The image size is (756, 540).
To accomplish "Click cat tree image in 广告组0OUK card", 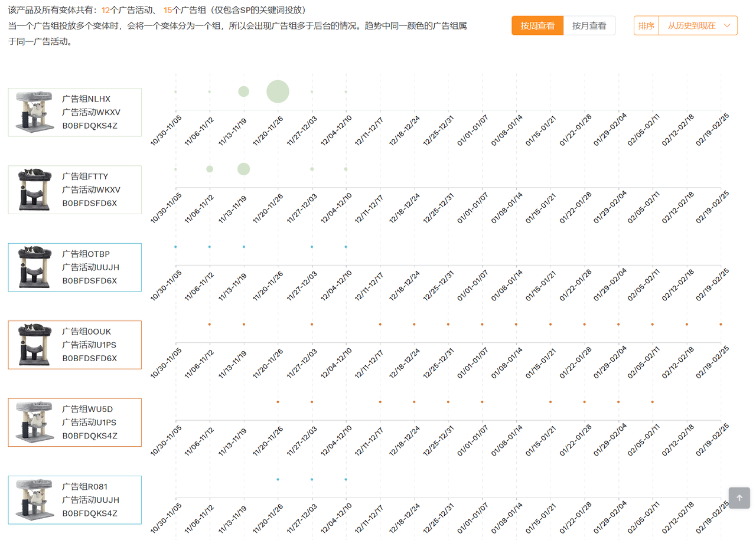I will (35, 345).
